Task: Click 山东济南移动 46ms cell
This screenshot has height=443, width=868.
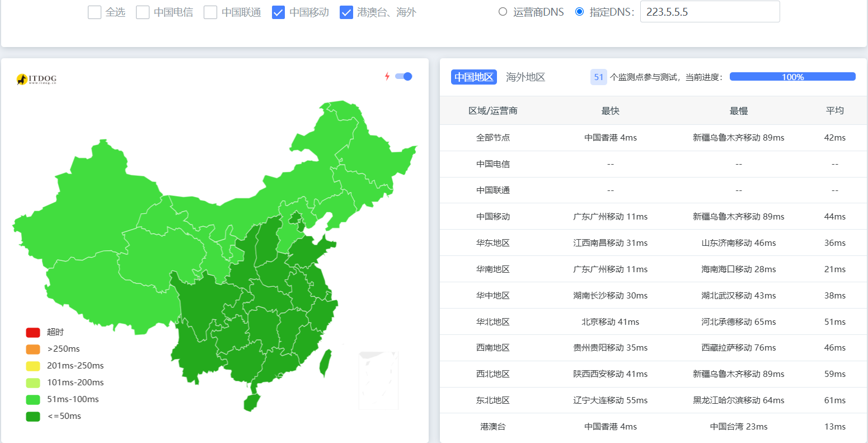Action: [x=739, y=243]
